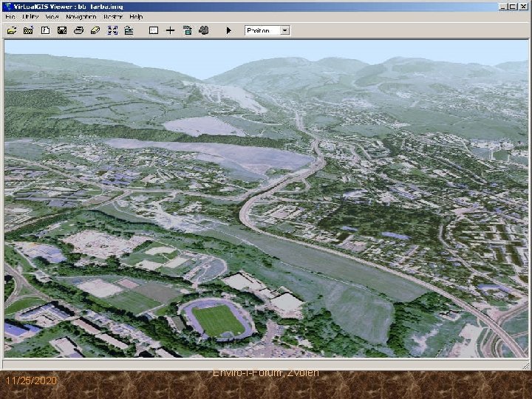The image size is (532, 399).
Task: Click the Save floppy disk icon
Action: click(62, 31)
